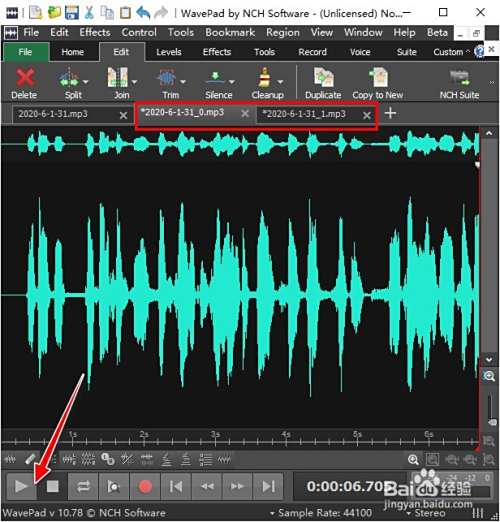Image resolution: width=500 pixels, height=522 pixels.
Task: Toggle the scrub play button
Action: coord(113,486)
